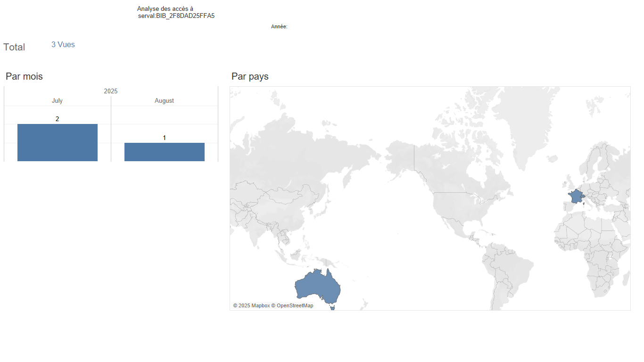
Task: Click the serval:BIB_2F8DAD25FFA5 identifier
Action: pos(176,16)
